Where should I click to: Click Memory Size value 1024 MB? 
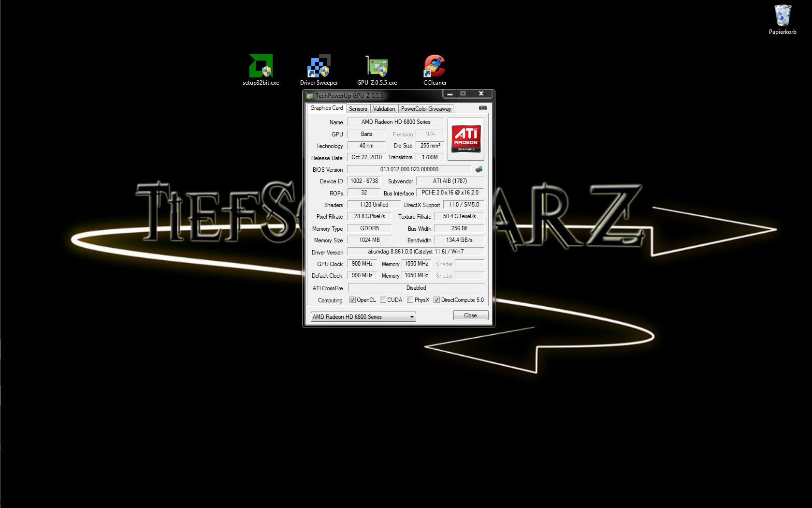[x=369, y=240]
